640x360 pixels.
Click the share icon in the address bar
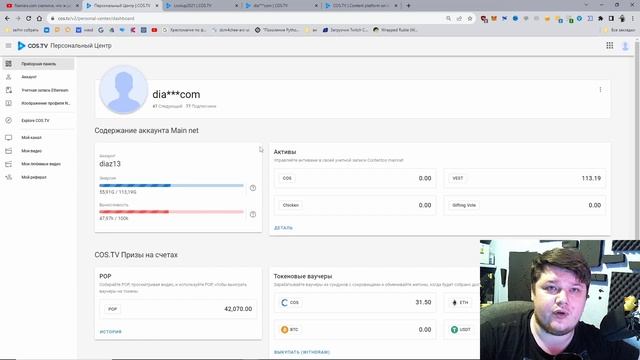click(459, 18)
